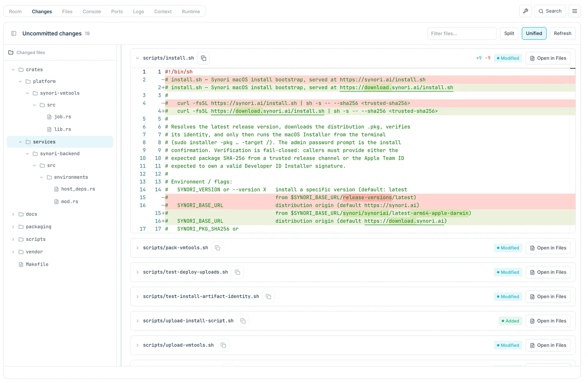Switch to Split diff view

(x=509, y=33)
